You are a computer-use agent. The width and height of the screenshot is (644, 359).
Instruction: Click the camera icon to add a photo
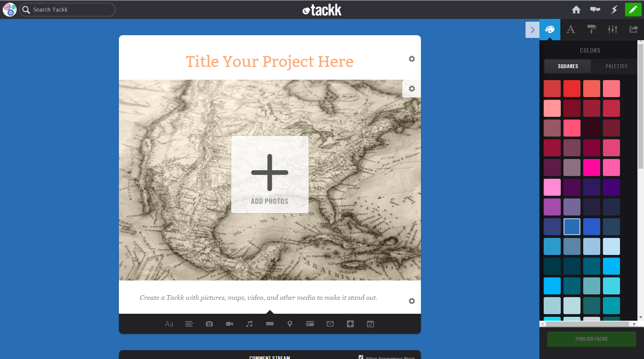209,324
